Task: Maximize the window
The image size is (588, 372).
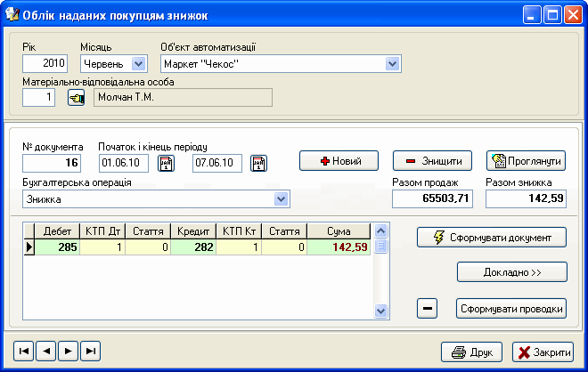Action: (552, 15)
